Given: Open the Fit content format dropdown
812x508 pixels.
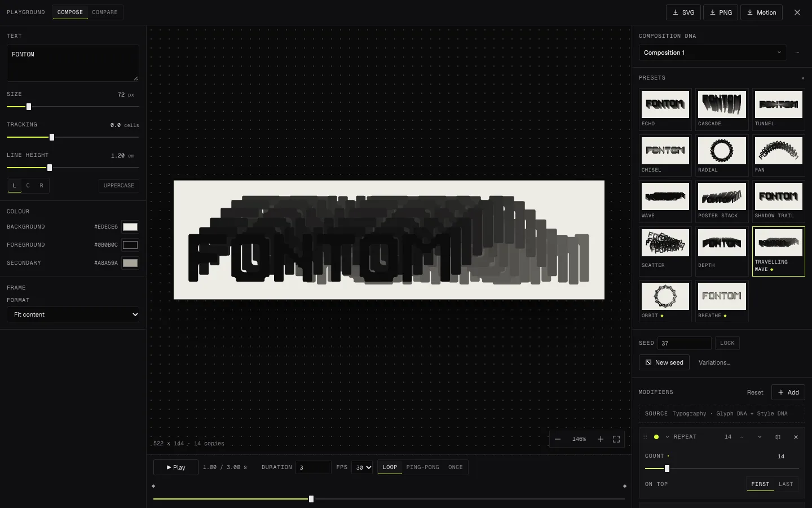Looking at the screenshot, I should 73,314.
